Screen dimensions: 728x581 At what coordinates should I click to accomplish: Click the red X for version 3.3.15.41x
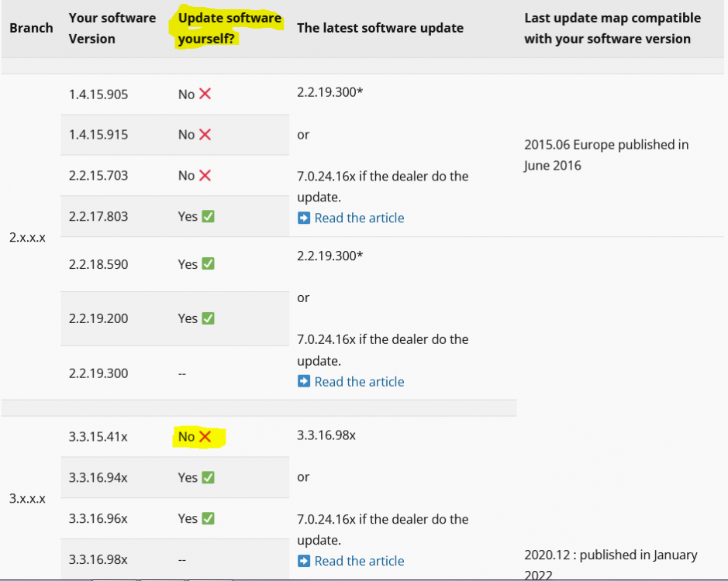(x=205, y=436)
